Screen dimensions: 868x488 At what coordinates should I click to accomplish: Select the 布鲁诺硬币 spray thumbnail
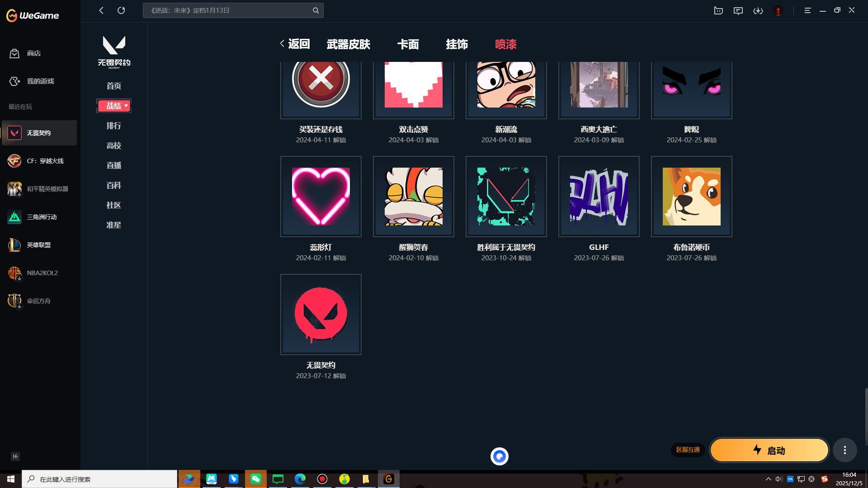(x=691, y=196)
